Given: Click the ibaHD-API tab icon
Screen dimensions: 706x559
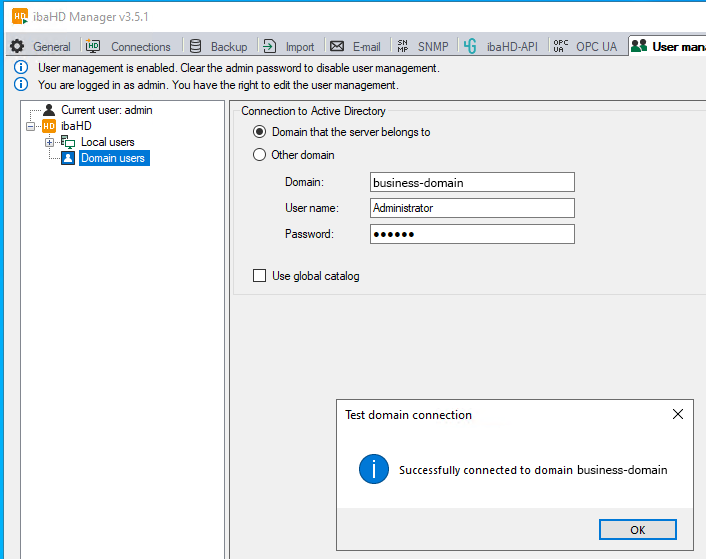Looking at the screenshot, I should [x=470, y=46].
